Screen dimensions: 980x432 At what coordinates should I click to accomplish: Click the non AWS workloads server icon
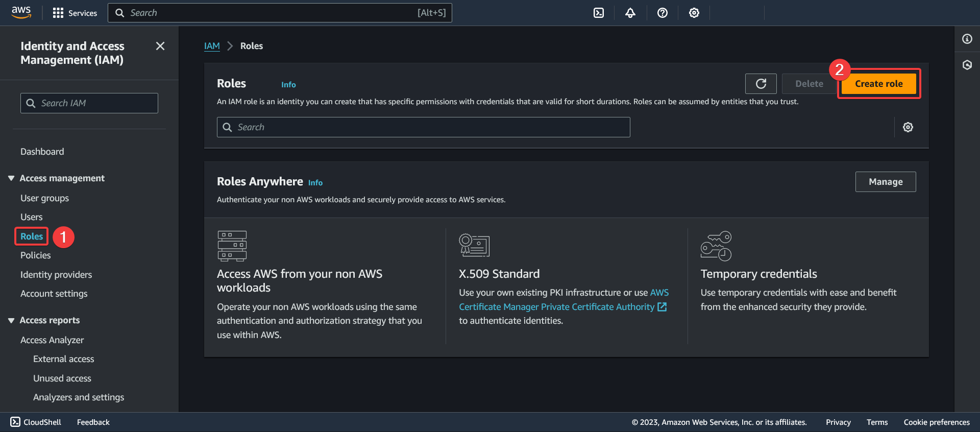pyautogui.click(x=232, y=246)
